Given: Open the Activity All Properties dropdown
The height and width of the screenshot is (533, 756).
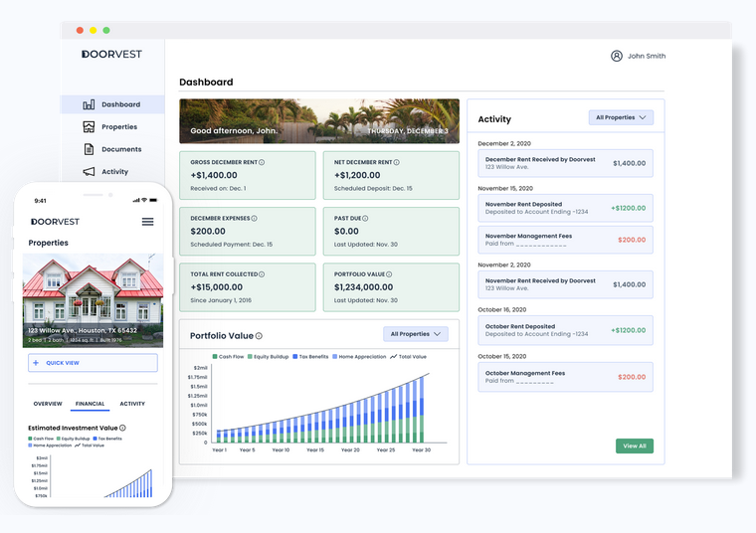Looking at the screenshot, I should click(x=621, y=117).
